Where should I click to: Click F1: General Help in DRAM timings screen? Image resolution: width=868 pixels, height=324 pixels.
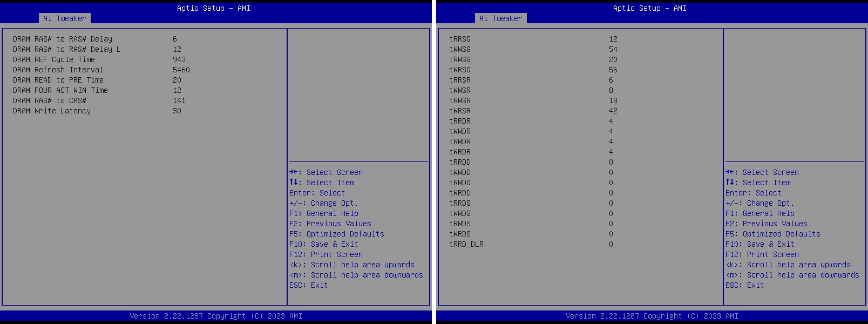(324, 213)
